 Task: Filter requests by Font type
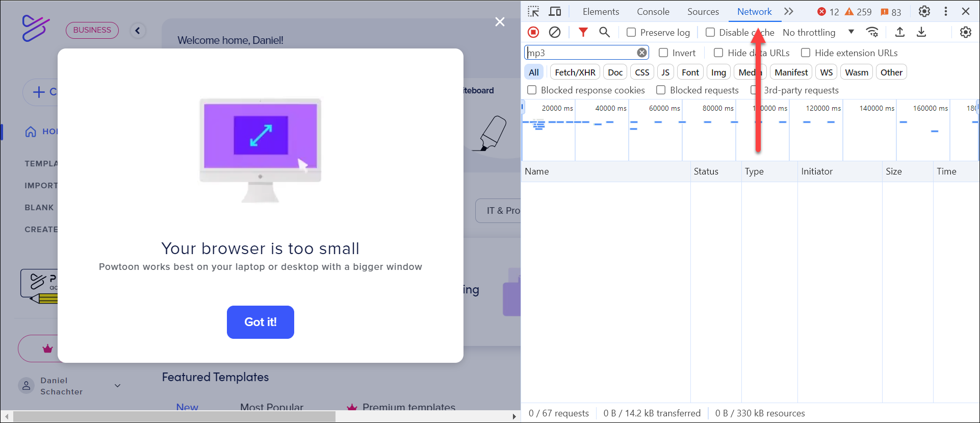coord(690,72)
